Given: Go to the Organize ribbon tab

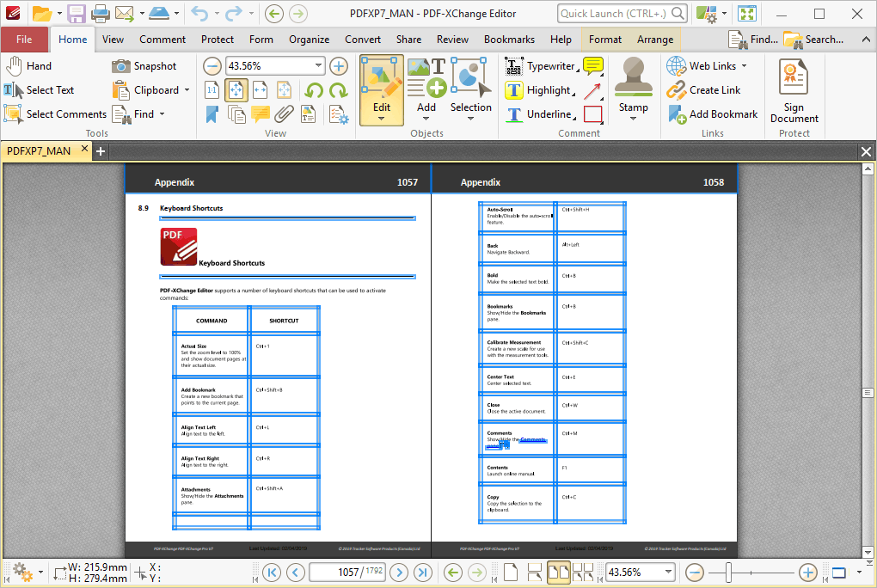Looking at the screenshot, I should coord(309,40).
